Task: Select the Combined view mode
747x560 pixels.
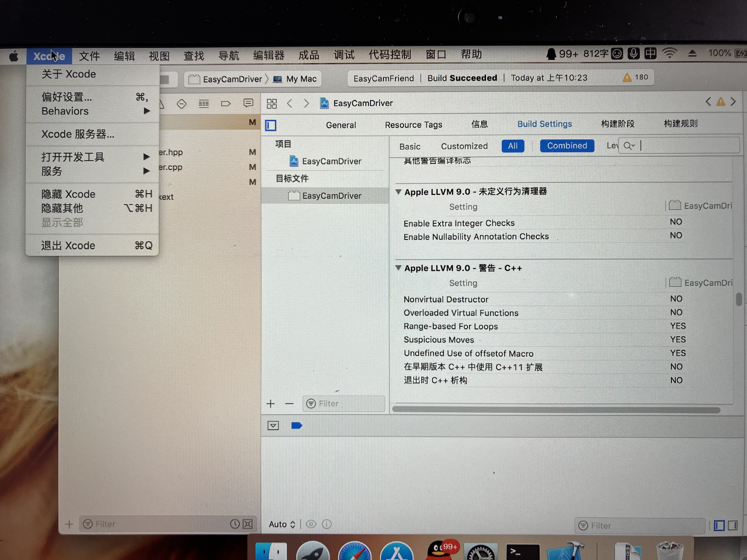Action: coord(567,146)
